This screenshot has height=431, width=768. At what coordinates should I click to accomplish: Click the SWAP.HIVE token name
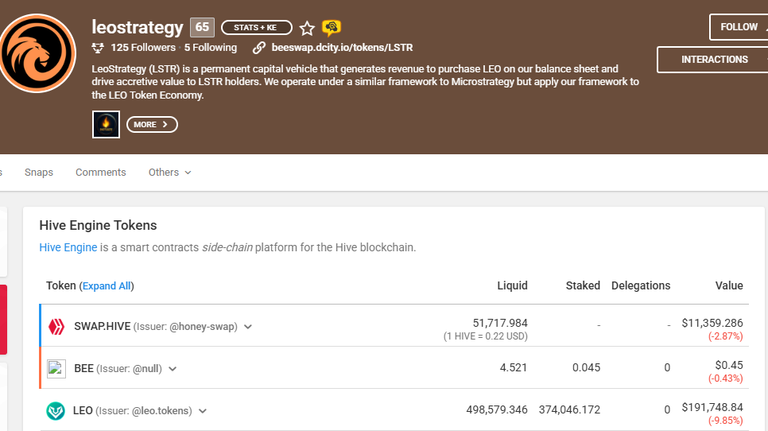click(x=102, y=327)
